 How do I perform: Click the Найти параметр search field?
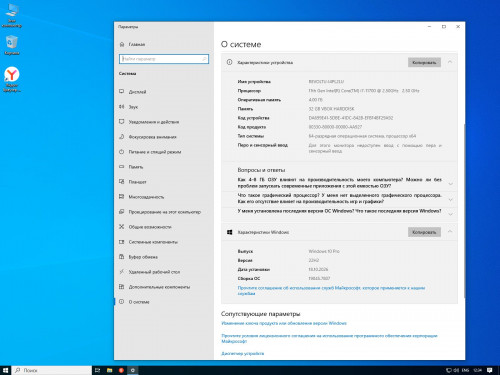coord(164,59)
